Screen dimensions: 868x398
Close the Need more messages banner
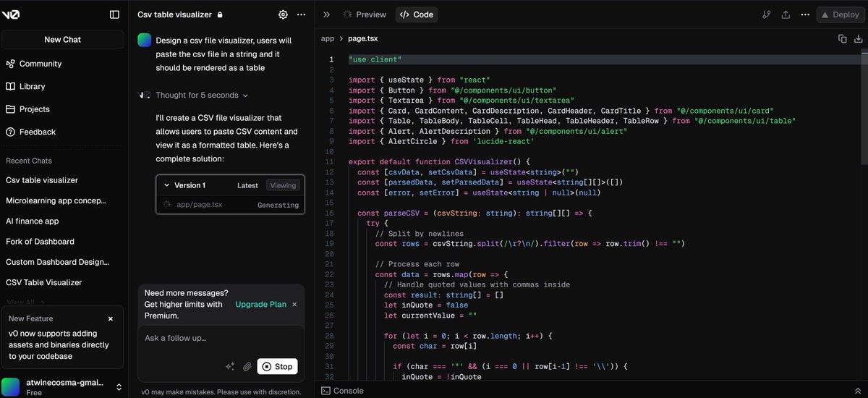pyautogui.click(x=294, y=305)
